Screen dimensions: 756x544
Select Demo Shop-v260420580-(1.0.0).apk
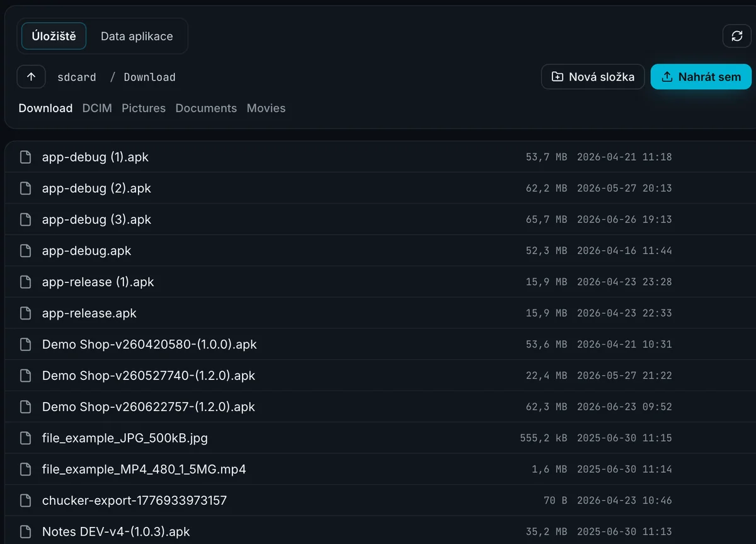click(149, 344)
